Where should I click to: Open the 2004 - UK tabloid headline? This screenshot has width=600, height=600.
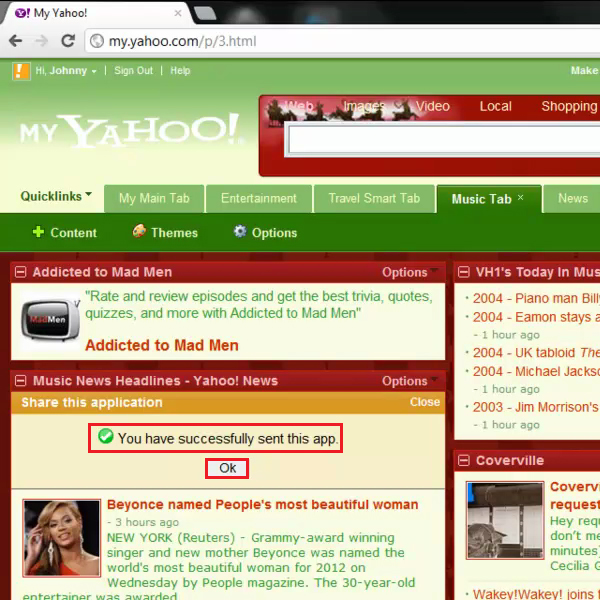(x=536, y=352)
